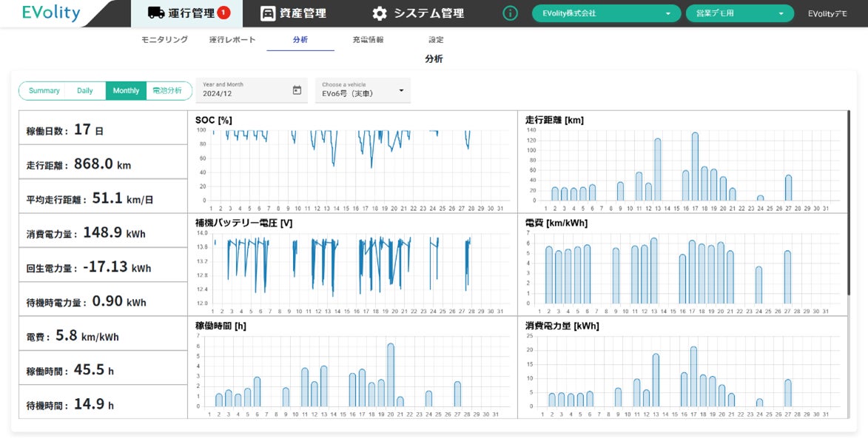This screenshot has width=868, height=447.
Task: Select the Daily view toggle
Action: [84, 91]
